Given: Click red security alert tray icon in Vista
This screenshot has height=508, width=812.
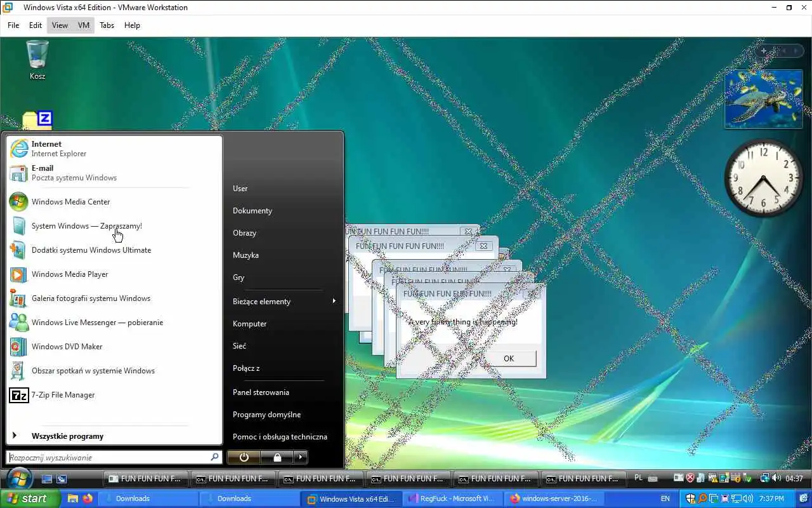Looking at the screenshot, I should (x=690, y=478).
